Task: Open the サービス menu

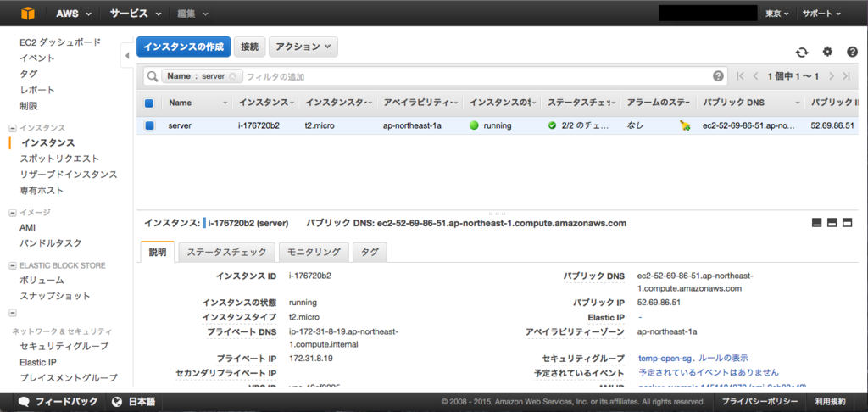Action: tap(135, 14)
